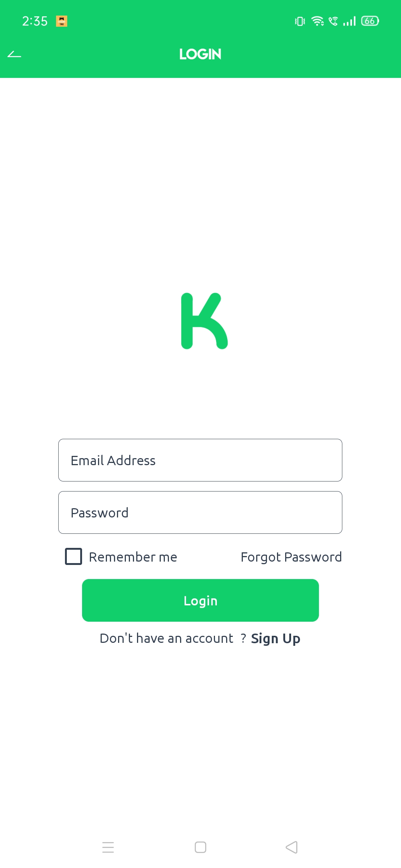Viewport: 401px width, 868px height.
Task: Tap the Android back triangle button
Action: pyautogui.click(x=292, y=847)
